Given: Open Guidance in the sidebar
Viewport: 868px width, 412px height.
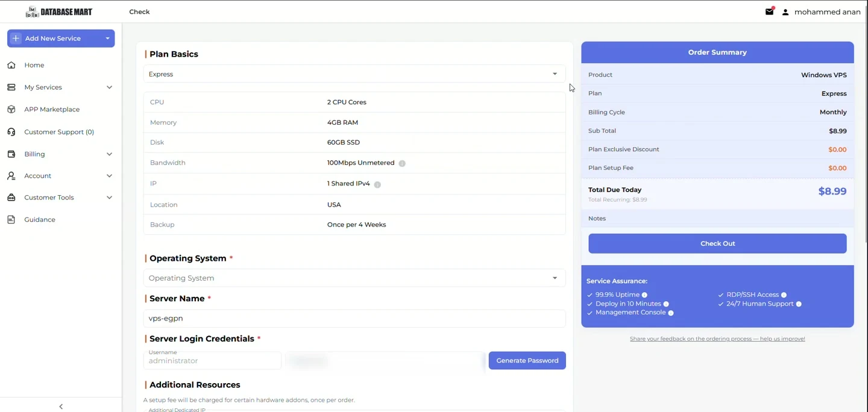Looking at the screenshot, I should click(x=40, y=220).
